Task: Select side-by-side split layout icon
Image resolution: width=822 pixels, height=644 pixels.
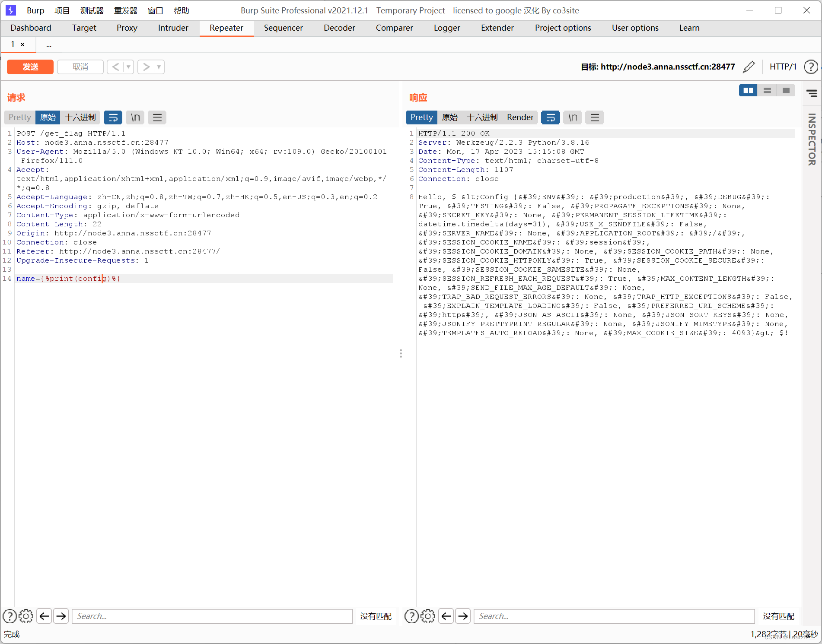Action: (x=748, y=90)
